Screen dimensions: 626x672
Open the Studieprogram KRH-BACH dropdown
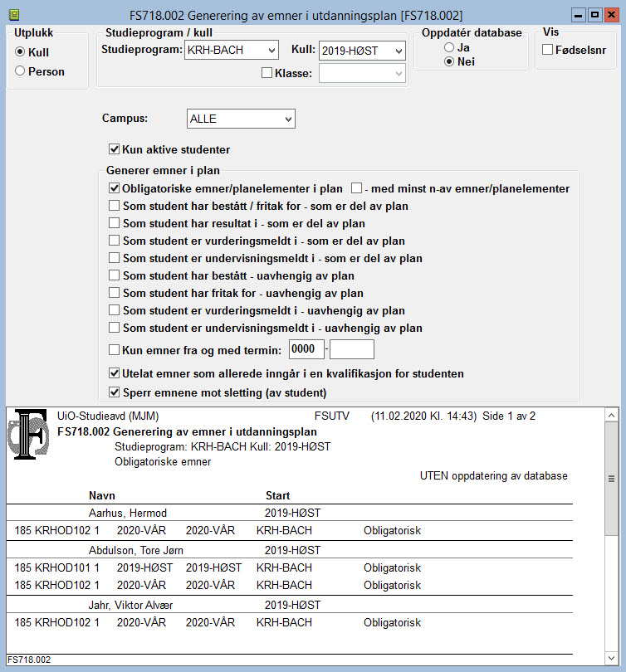click(x=232, y=50)
